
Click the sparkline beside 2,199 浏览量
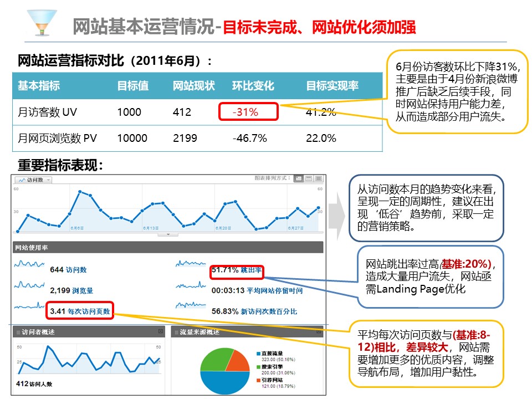pos(29,285)
